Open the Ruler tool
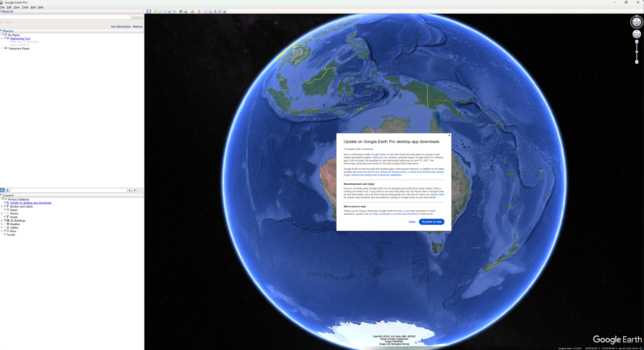The width and height of the screenshot is (644, 350). (x=199, y=12)
